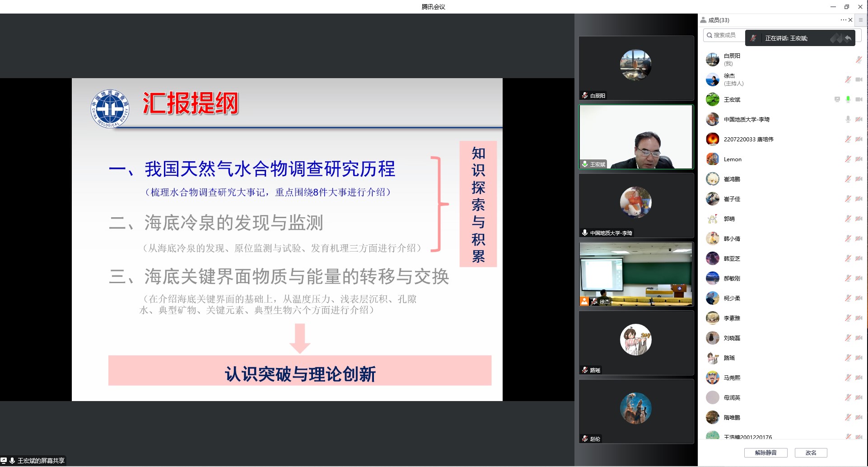Click Lemon's camera-off icon

pyautogui.click(x=859, y=159)
